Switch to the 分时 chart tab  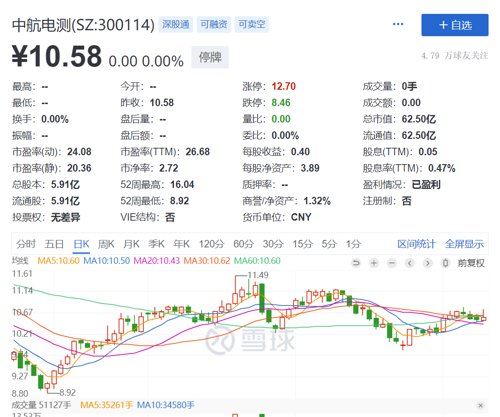tap(26, 244)
